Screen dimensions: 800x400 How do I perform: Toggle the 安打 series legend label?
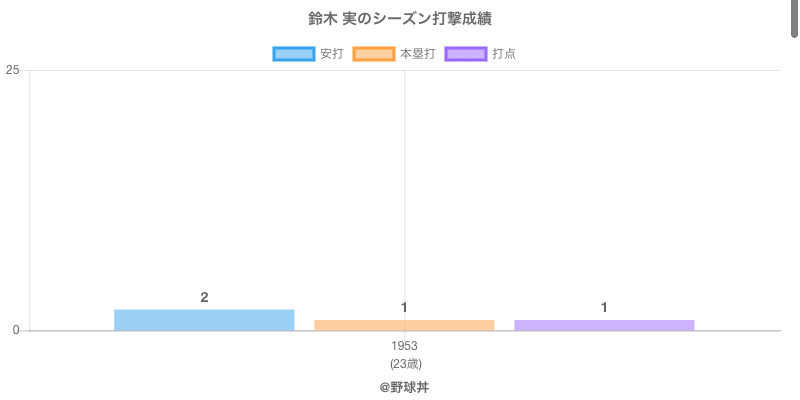pyautogui.click(x=331, y=54)
